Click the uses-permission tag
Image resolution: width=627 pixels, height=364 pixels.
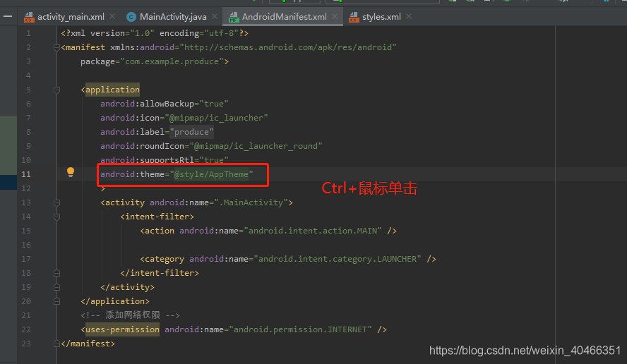coord(122,329)
